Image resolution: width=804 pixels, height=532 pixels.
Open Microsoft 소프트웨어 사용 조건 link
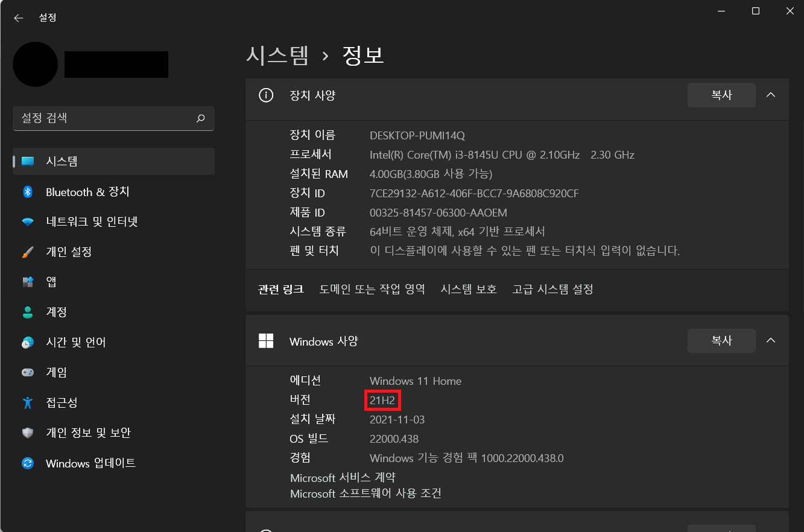coord(366,493)
